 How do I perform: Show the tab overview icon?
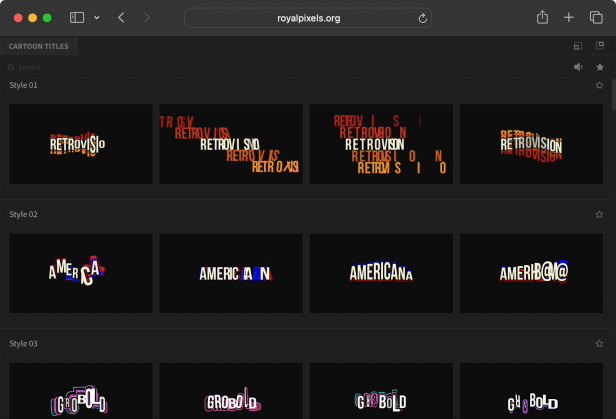tap(596, 18)
